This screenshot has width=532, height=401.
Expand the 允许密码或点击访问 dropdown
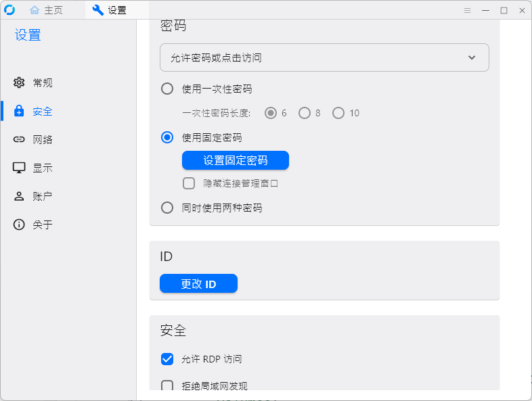324,57
